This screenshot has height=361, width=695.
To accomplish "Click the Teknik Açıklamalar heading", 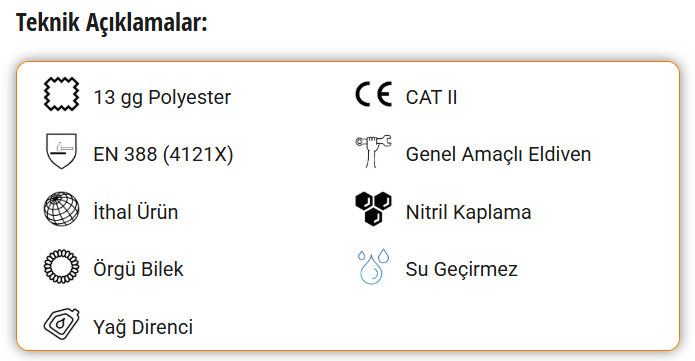I will click(x=112, y=22).
